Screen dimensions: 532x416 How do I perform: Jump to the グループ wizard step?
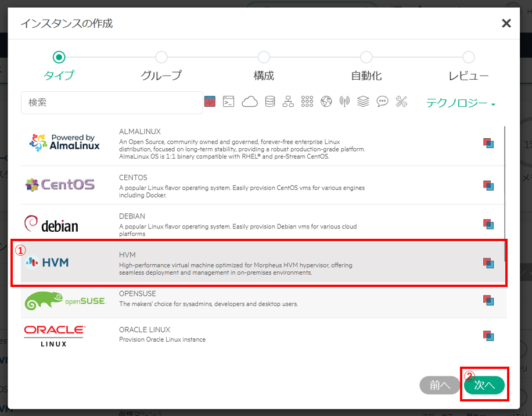(x=161, y=57)
